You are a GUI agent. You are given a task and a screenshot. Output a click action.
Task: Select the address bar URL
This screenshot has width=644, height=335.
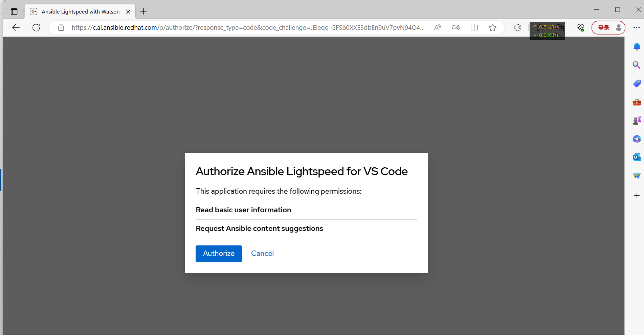pos(248,28)
